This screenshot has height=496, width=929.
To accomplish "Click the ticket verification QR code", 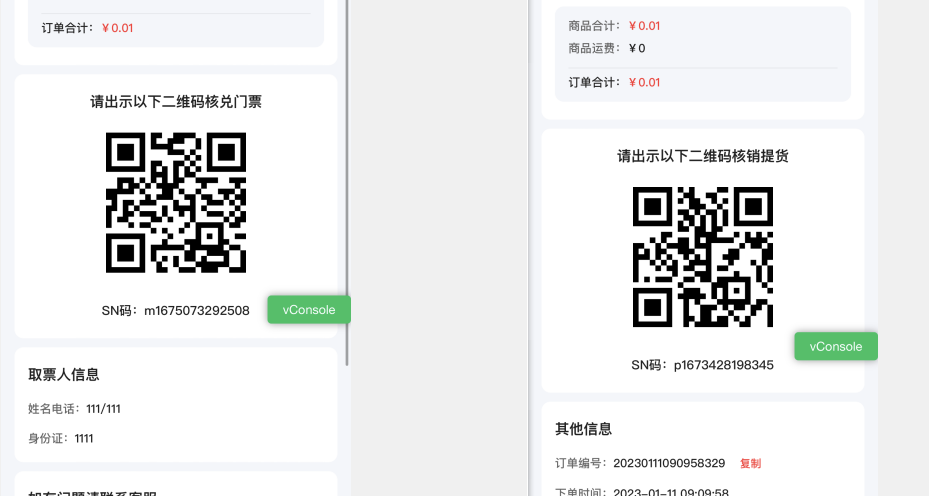I will 176,203.
